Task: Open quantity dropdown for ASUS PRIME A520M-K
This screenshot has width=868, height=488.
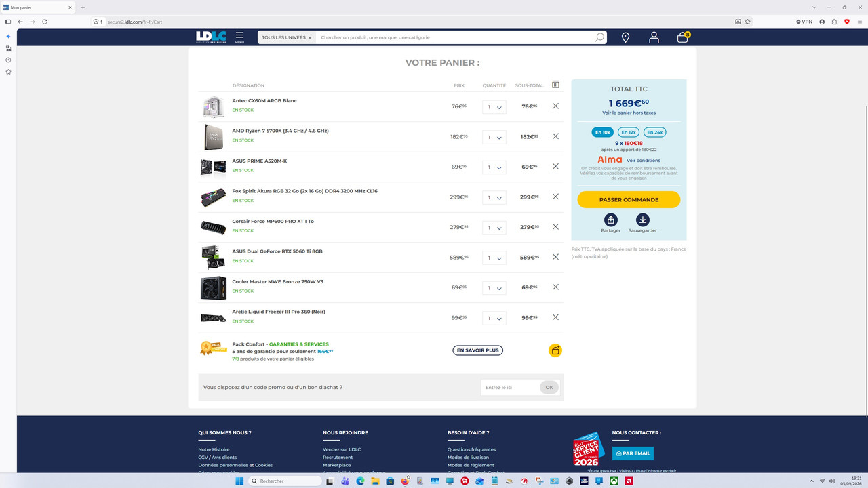Action: [x=494, y=167]
